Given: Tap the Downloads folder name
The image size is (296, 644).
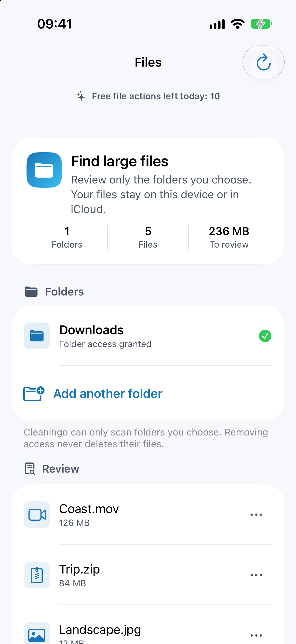Looking at the screenshot, I should point(91,330).
